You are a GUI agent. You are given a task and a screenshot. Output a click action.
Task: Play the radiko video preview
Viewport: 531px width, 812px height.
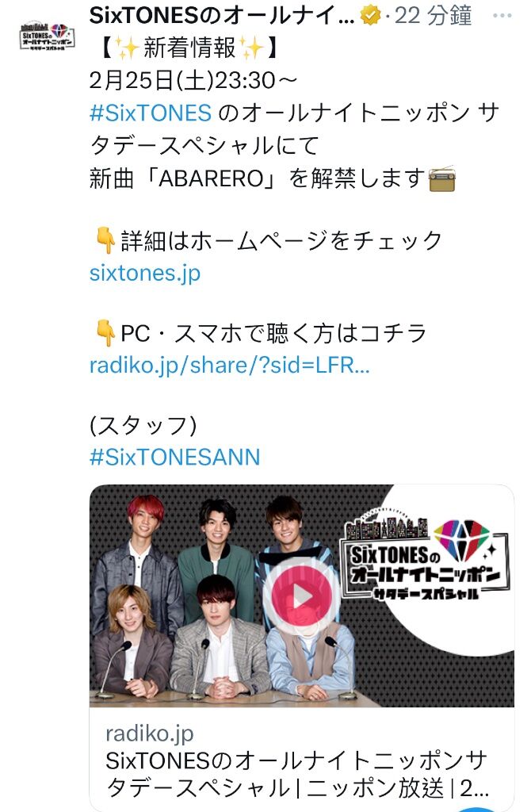[301, 596]
